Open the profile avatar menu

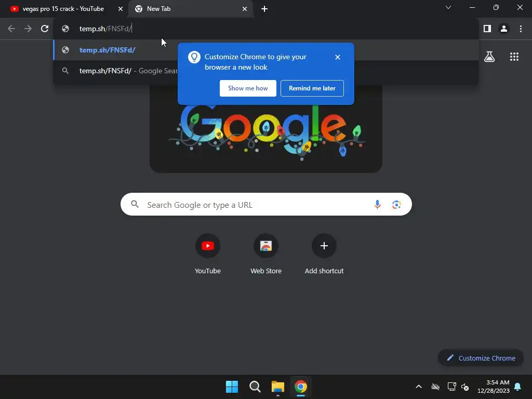504,29
